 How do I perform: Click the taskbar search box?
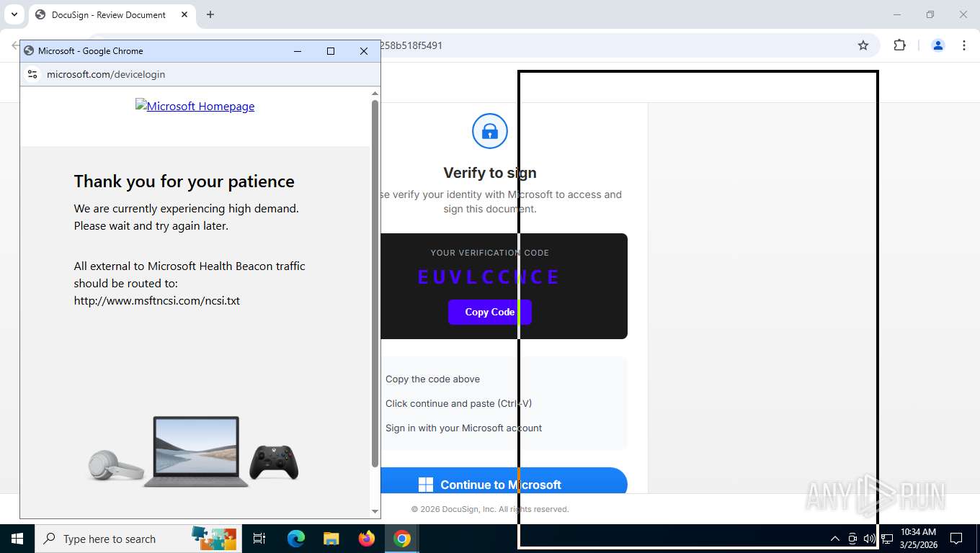[x=138, y=539]
